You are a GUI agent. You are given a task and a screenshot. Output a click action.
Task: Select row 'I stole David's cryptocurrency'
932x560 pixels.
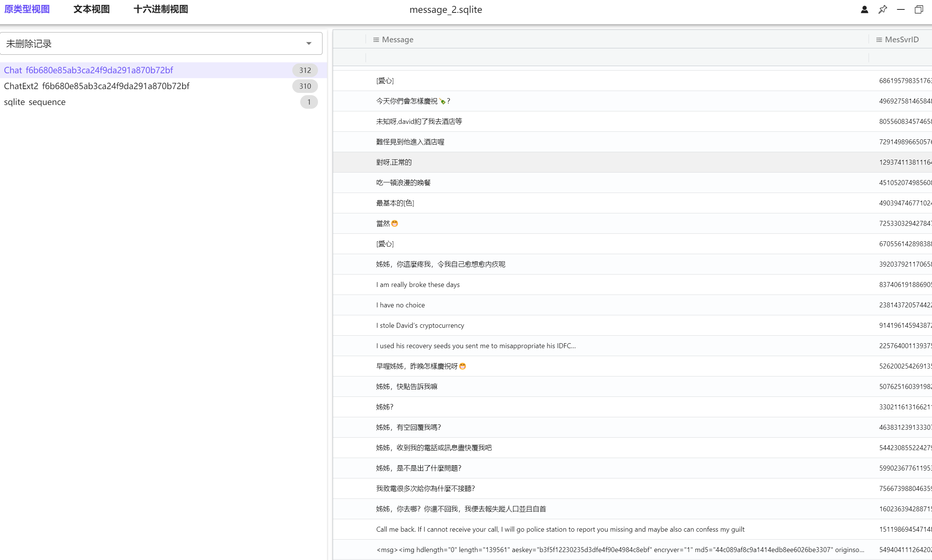pyautogui.click(x=420, y=326)
